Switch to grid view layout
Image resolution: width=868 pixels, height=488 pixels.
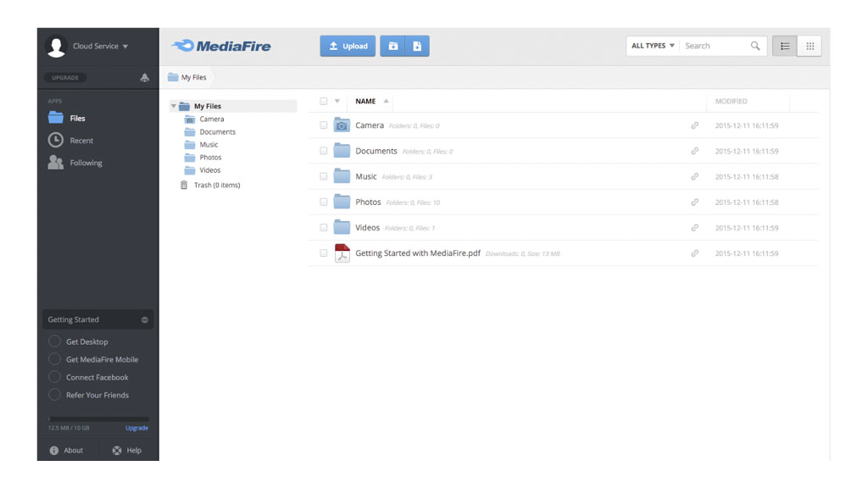click(810, 47)
